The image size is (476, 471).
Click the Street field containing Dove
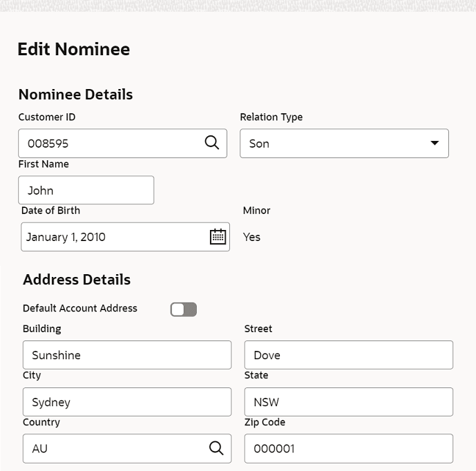tap(348, 355)
